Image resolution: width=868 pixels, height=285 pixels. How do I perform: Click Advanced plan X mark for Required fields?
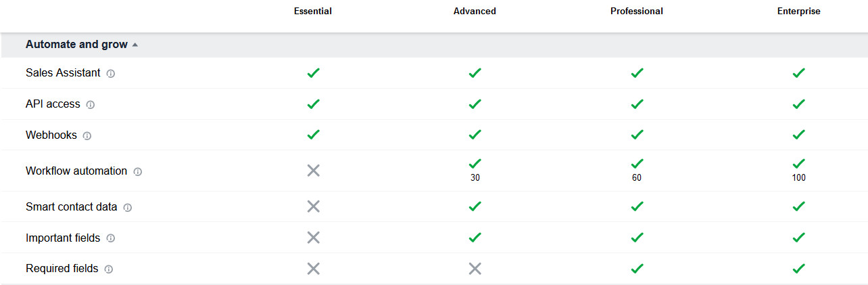pyautogui.click(x=475, y=269)
